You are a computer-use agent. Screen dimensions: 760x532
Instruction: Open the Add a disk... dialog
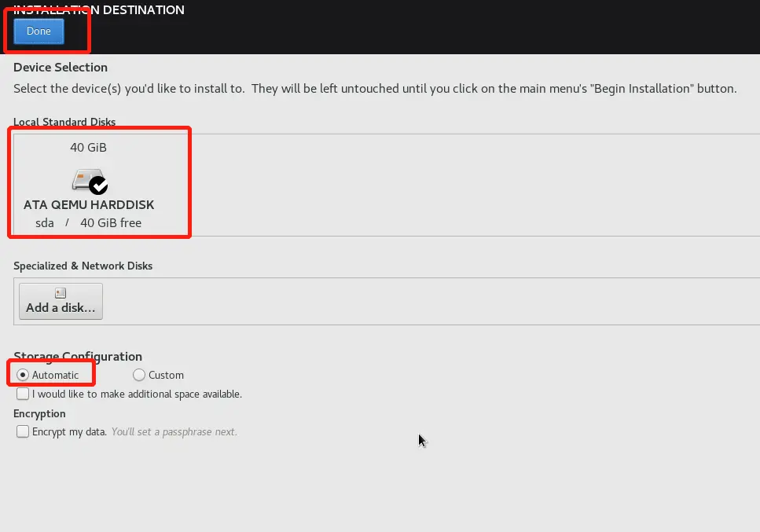(61, 302)
